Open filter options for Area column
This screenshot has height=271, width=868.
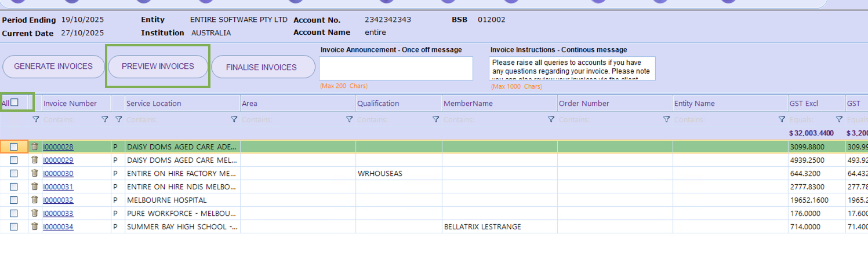(x=350, y=119)
